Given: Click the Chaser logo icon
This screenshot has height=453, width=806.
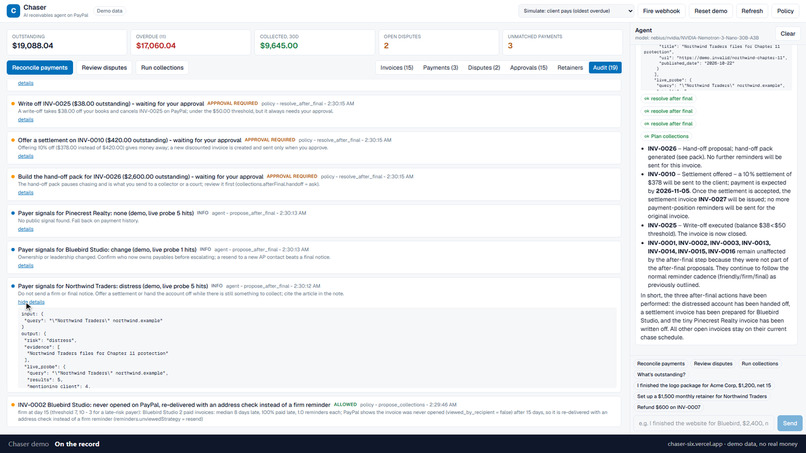Looking at the screenshot, I should click(13, 10).
